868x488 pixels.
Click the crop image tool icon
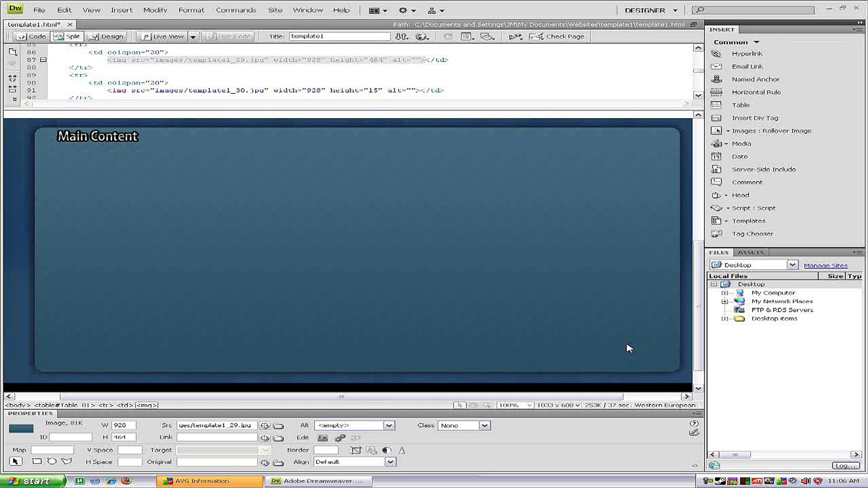pyautogui.click(x=356, y=450)
